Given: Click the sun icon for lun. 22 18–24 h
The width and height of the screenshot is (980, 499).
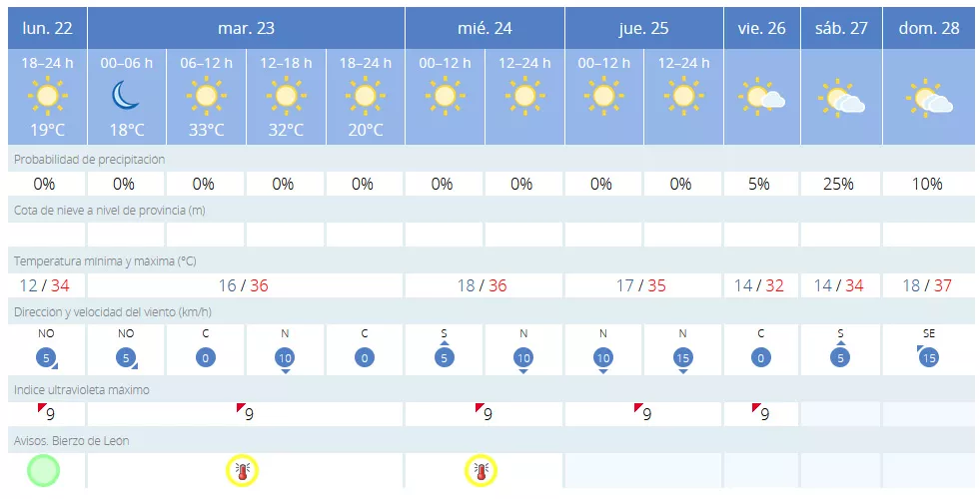Looking at the screenshot, I should 46,96.
